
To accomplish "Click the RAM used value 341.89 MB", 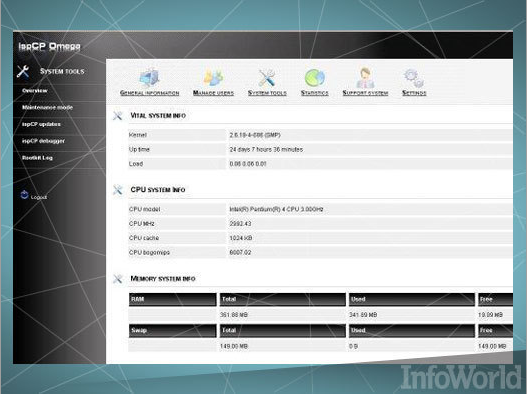I will pos(363,315).
